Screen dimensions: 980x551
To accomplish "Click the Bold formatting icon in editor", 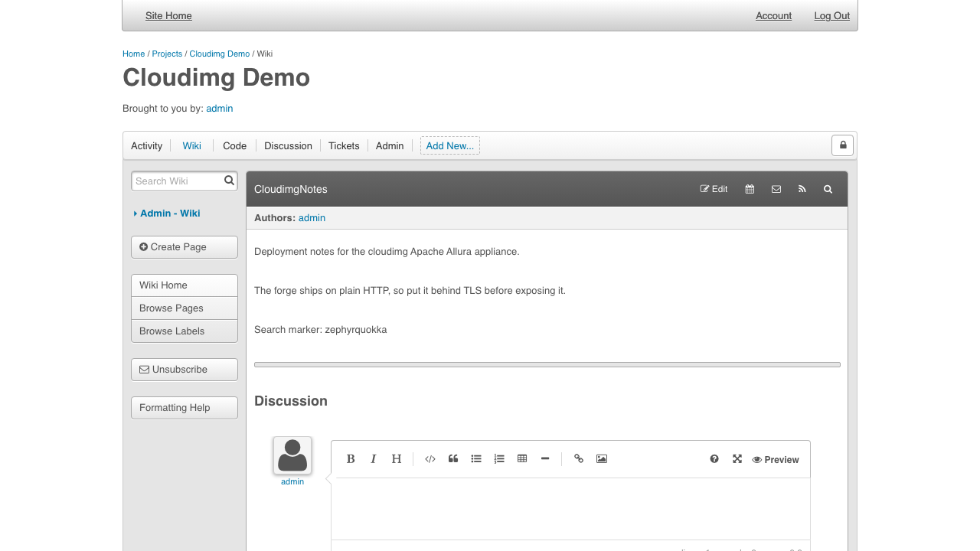I will click(351, 459).
